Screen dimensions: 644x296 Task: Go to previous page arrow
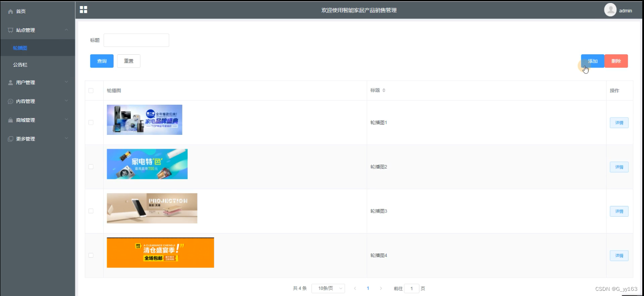355,288
